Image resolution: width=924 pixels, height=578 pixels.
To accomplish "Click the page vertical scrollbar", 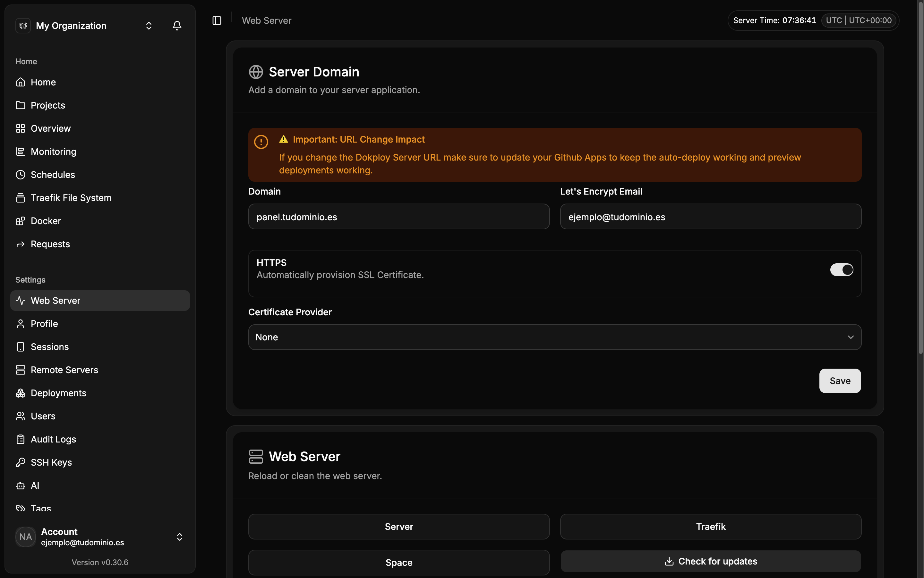I will pyautogui.click(x=920, y=178).
